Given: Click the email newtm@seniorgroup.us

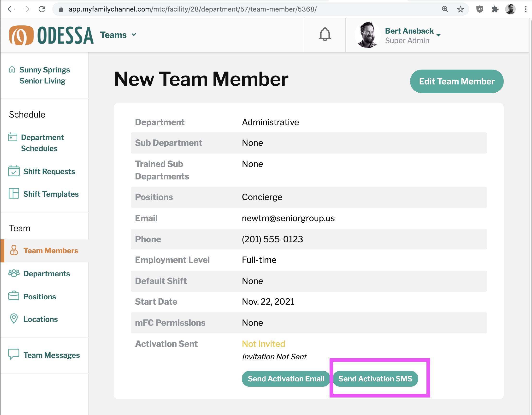Looking at the screenshot, I should coord(288,218).
